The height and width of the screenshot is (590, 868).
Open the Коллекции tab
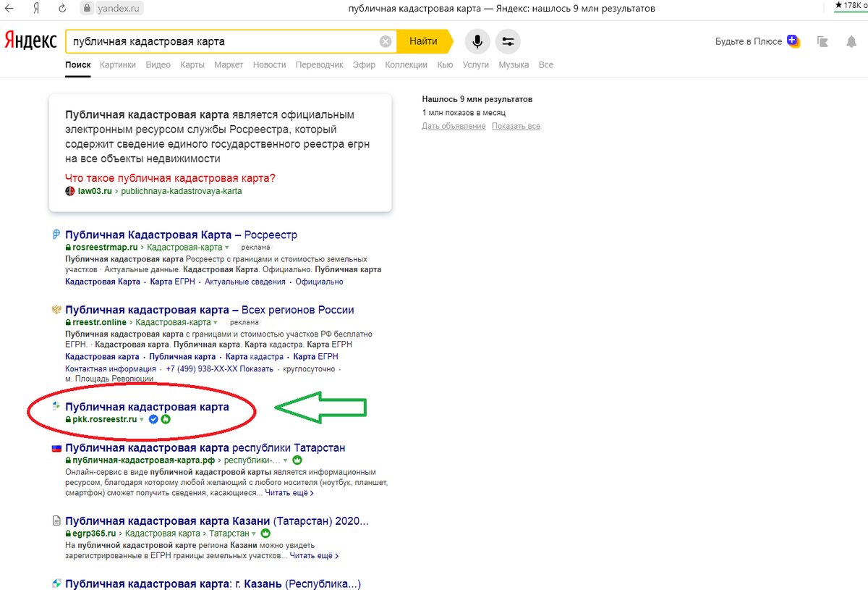click(407, 64)
